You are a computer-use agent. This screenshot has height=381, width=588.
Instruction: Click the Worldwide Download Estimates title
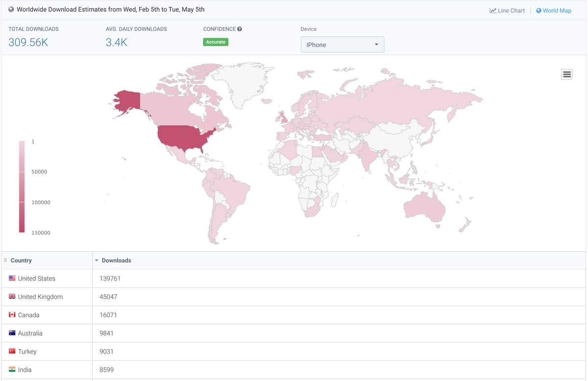coord(111,9)
